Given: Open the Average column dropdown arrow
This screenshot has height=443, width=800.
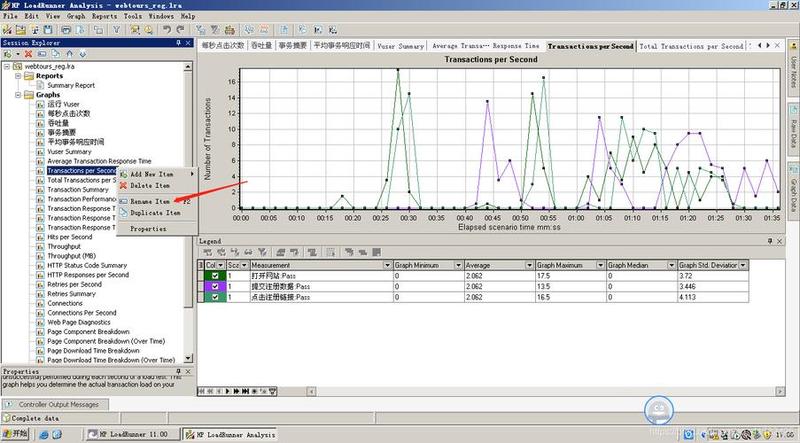Looking at the screenshot, I should pos(529,265).
